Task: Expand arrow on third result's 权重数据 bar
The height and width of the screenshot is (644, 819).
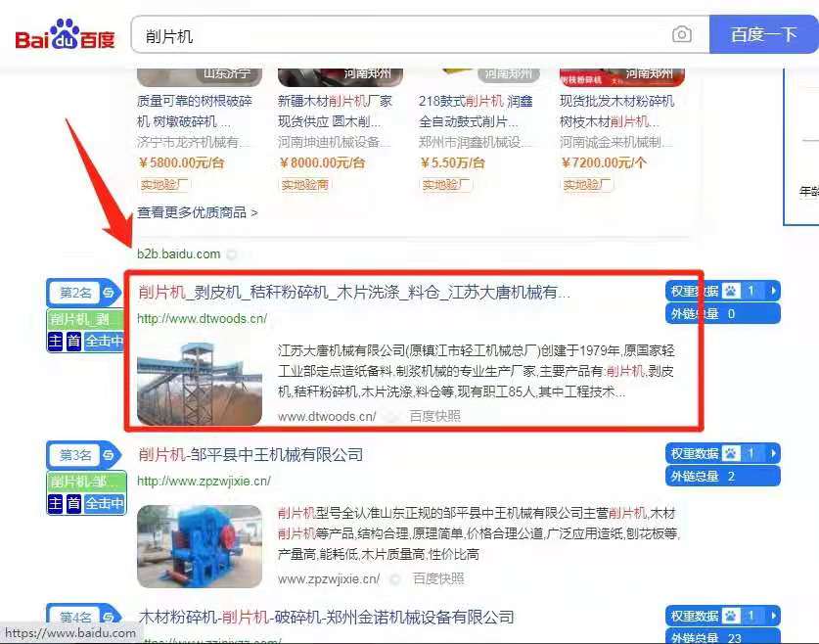Action: 773,453
